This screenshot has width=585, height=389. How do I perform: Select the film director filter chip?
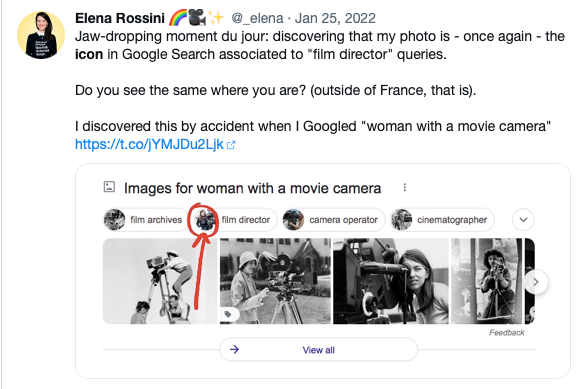[235, 220]
